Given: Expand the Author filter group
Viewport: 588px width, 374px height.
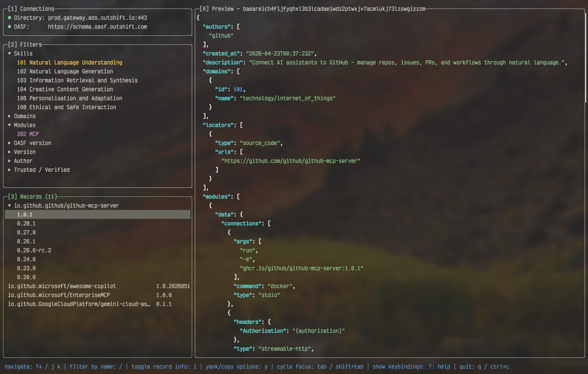Looking at the screenshot, I should pos(10,161).
